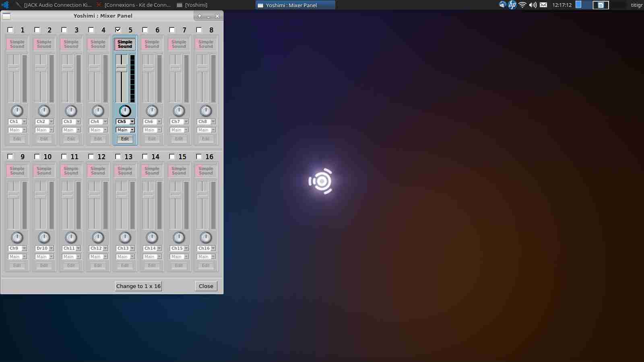Click the HP icon in system tray
Screen dimensions: 644x362
pyautogui.click(x=512, y=5)
